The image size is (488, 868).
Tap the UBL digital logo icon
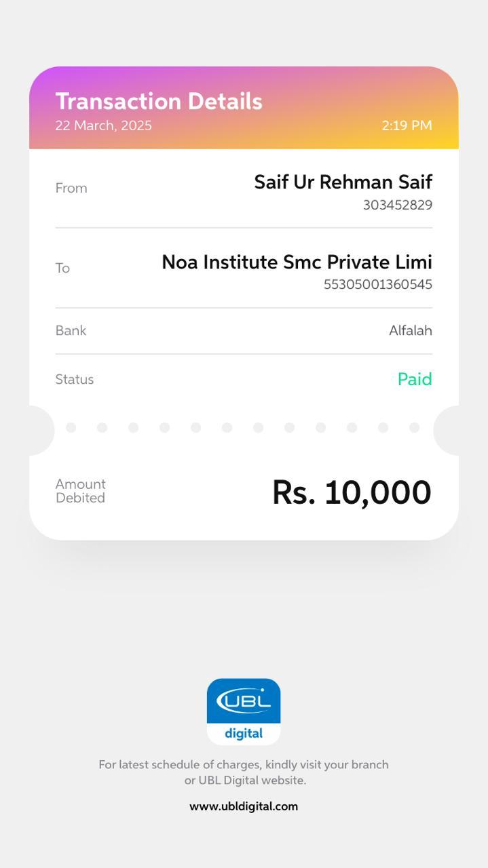point(244,711)
